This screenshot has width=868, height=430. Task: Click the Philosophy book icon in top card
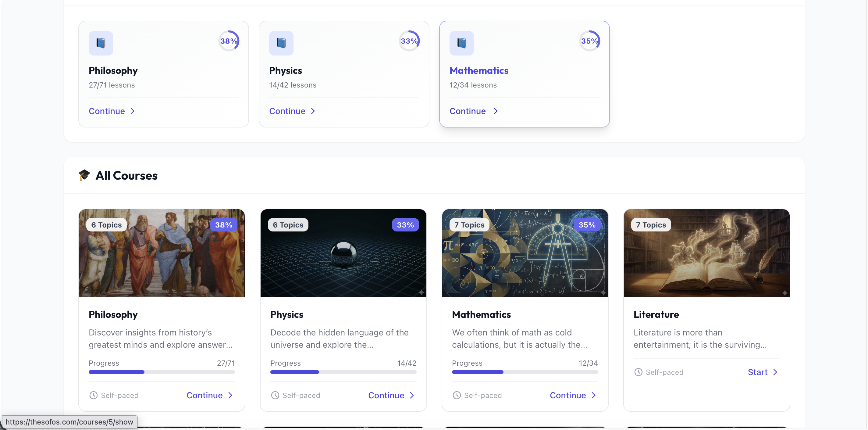coord(101,43)
